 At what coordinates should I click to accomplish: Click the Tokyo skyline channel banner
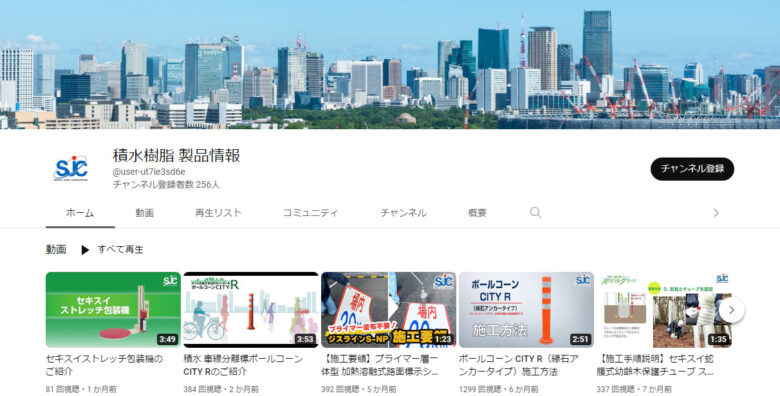[x=390, y=65]
